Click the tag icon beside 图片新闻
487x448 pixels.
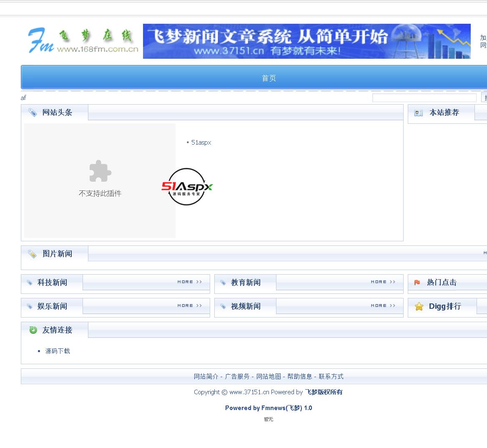[x=32, y=254]
